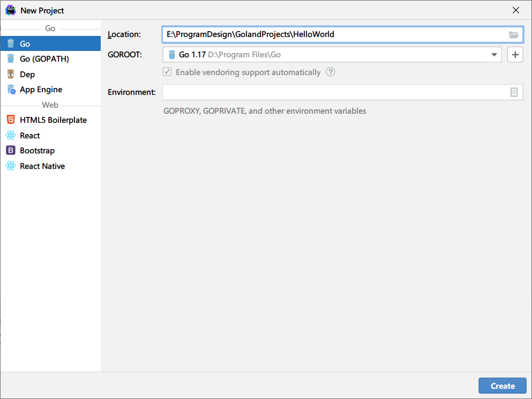Select Go (GOPATH) project type
The height and width of the screenshot is (399, 532).
tap(44, 59)
